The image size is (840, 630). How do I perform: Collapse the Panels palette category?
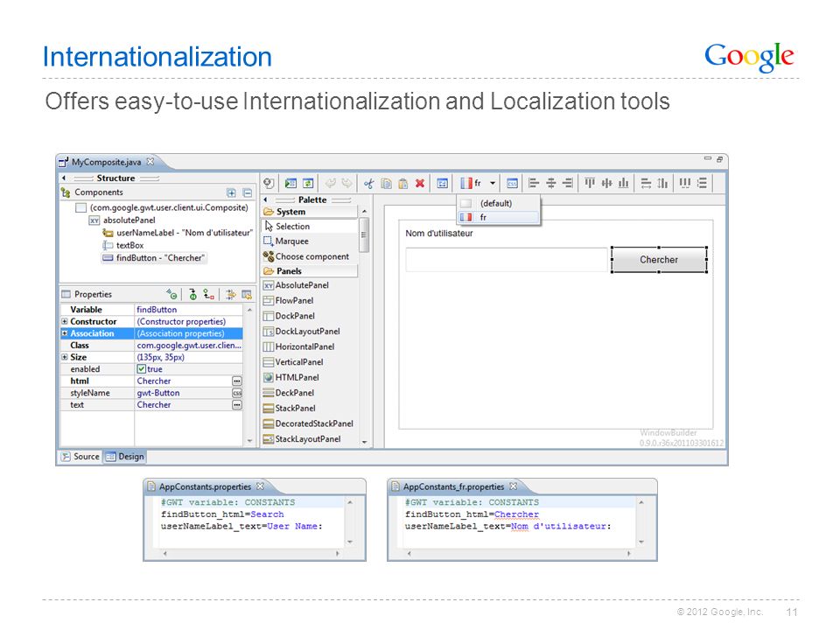(309, 271)
